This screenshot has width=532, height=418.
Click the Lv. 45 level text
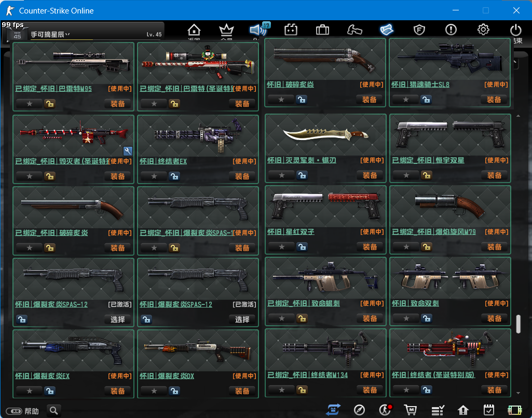154,34
